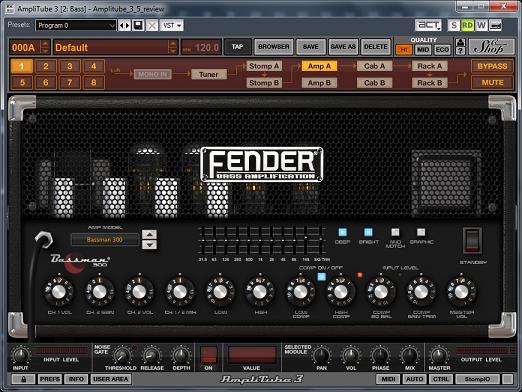Click the COMP GAIN TRIM knob
The image size is (522, 392).
click(421, 292)
